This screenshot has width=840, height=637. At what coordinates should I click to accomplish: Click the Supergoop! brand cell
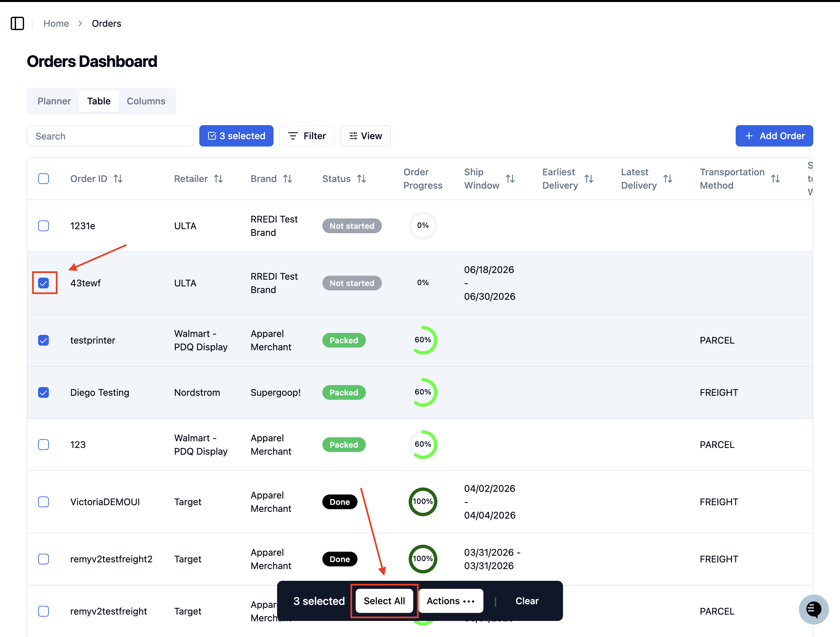point(275,392)
